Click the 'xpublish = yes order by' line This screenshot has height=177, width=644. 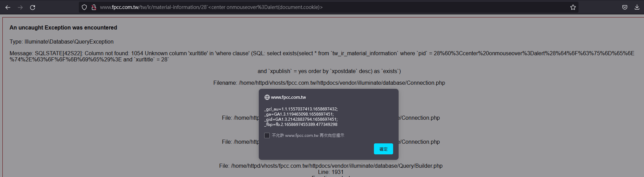click(x=329, y=71)
